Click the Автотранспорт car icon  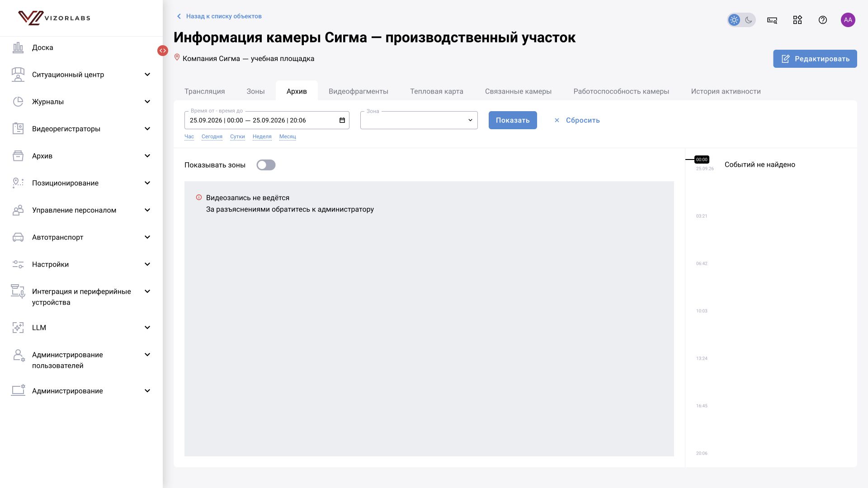[x=18, y=237]
